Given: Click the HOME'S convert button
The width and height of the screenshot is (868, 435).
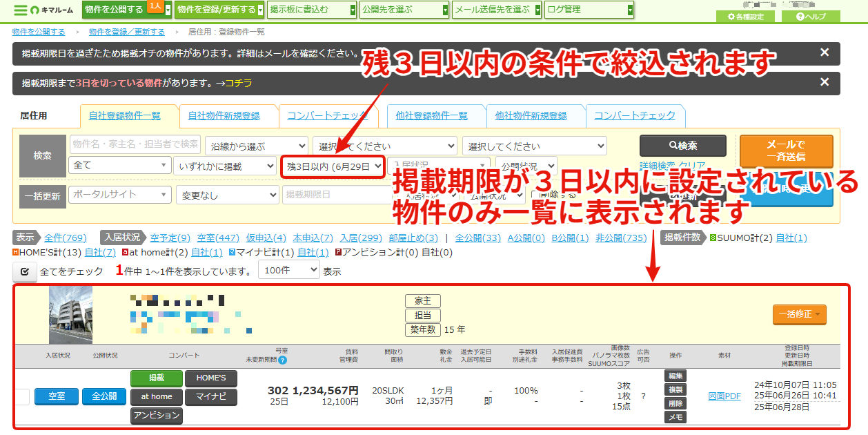Looking at the screenshot, I should (211, 378).
